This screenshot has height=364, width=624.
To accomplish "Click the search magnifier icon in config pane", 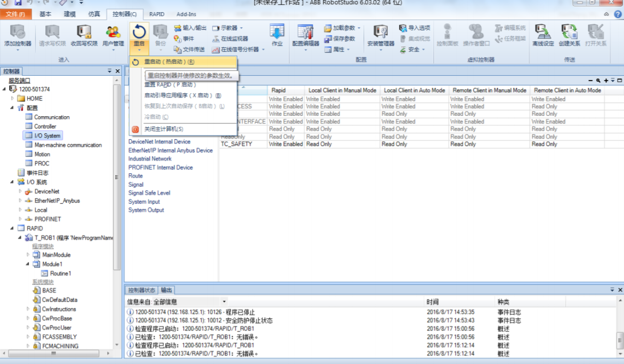I will tap(598, 80).
